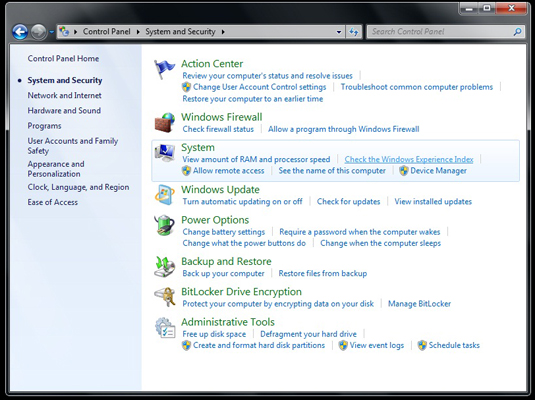
Task: Click Manage BitLocker link
Action: coord(419,304)
